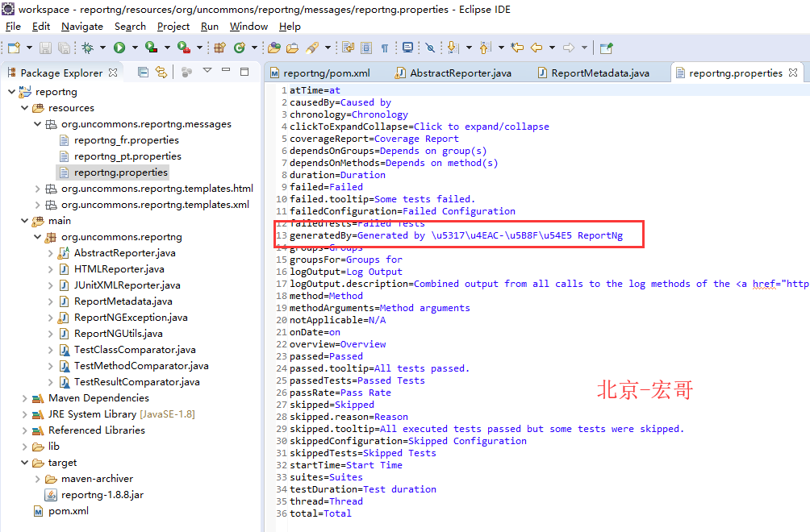Click the Save All icon
This screenshot has height=532, width=810.
click(x=64, y=48)
